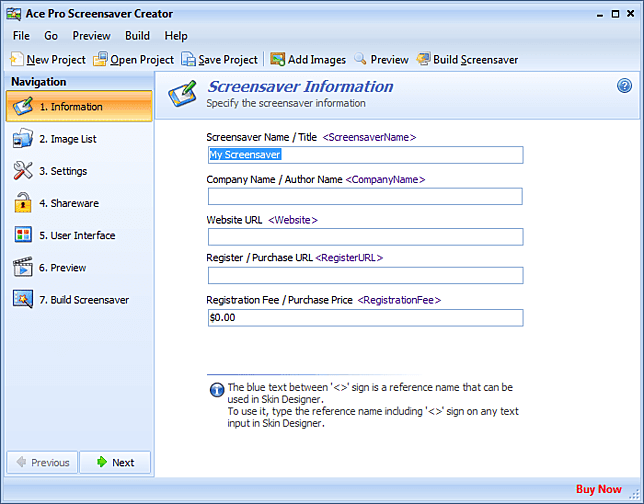Click the <RegisterURL> reference text
Image resolution: width=644 pixels, height=504 pixels.
(x=349, y=258)
